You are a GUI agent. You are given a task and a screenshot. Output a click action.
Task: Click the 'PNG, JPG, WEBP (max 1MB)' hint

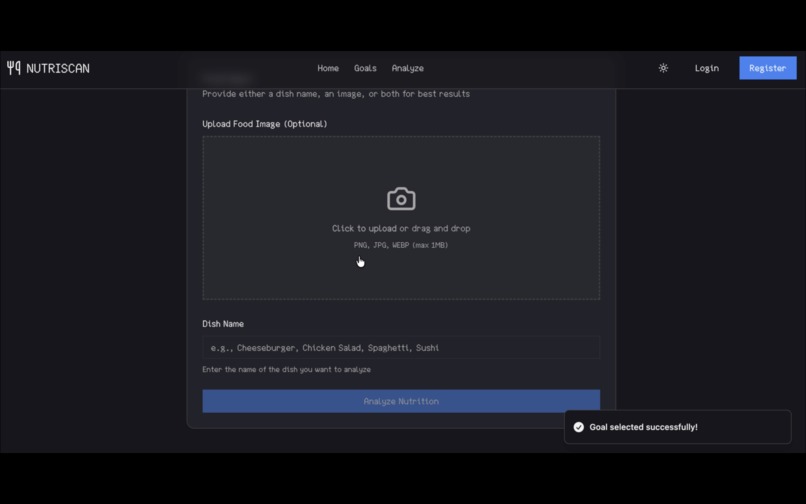pyautogui.click(x=401, y=245)
